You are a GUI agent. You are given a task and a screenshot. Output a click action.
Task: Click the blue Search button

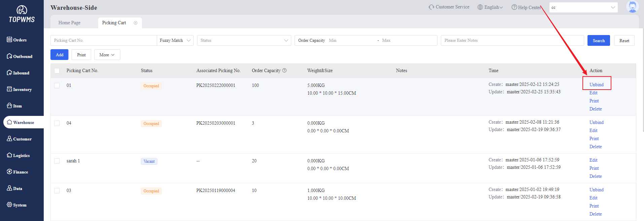[598, 40]
